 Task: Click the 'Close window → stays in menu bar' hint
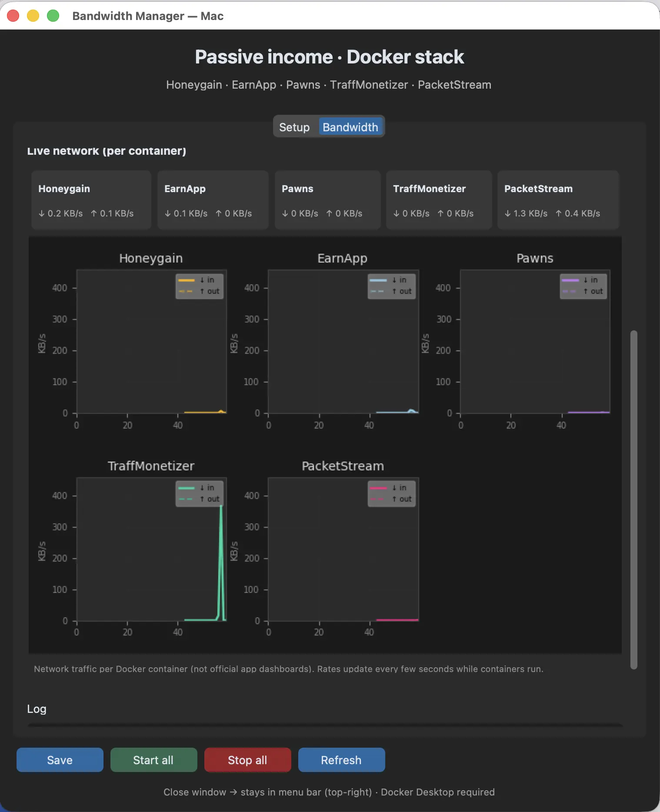329,792
